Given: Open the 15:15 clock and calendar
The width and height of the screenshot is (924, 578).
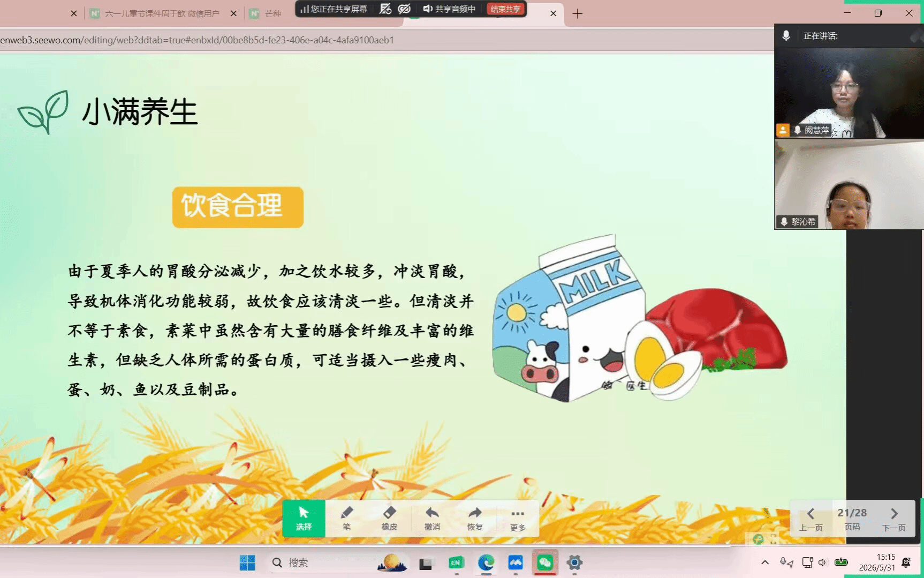Looking at the screenshot, I should tap(877, 562).
